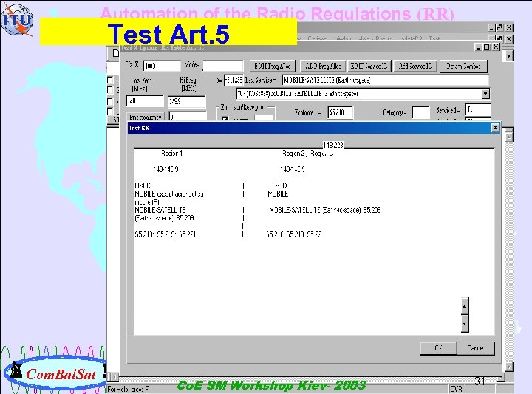This screenshot has height=394, width=532.
Task: Select the Hi Freq field showing 149.9
Action: click(187, 101)
